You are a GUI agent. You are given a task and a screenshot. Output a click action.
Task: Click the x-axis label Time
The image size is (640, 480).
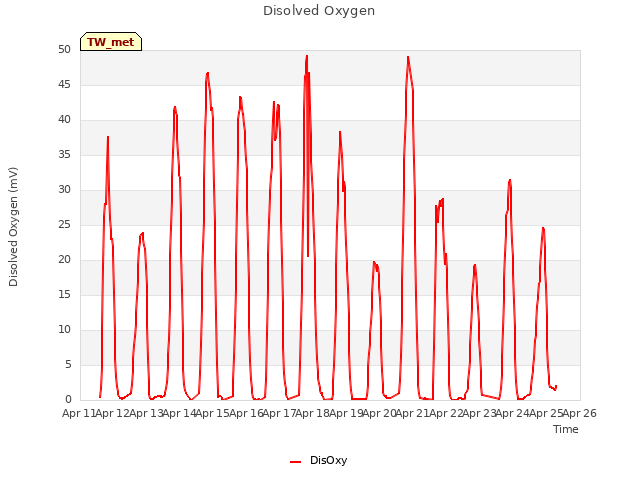pyautogui.click(x=566, y=429)
